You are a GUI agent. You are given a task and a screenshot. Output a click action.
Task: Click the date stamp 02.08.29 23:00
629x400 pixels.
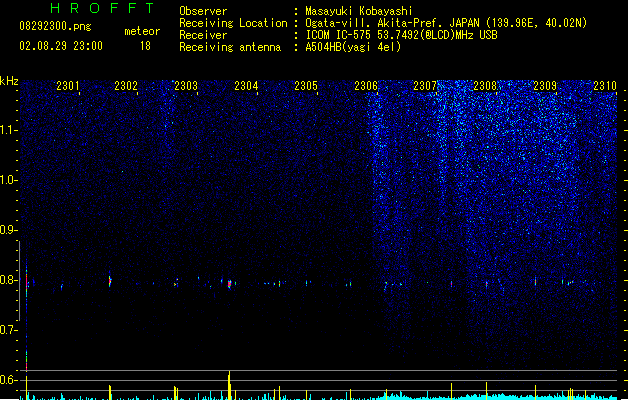[61, 46]
